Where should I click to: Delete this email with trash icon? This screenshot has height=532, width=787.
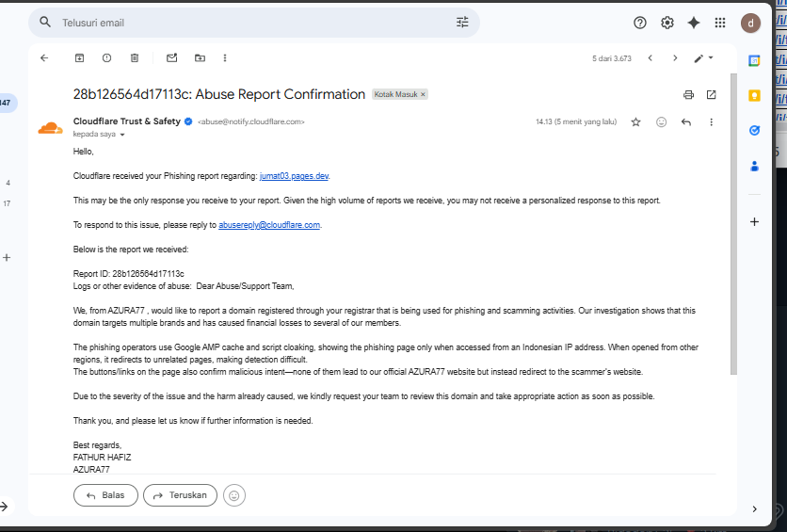pos(135,58)
